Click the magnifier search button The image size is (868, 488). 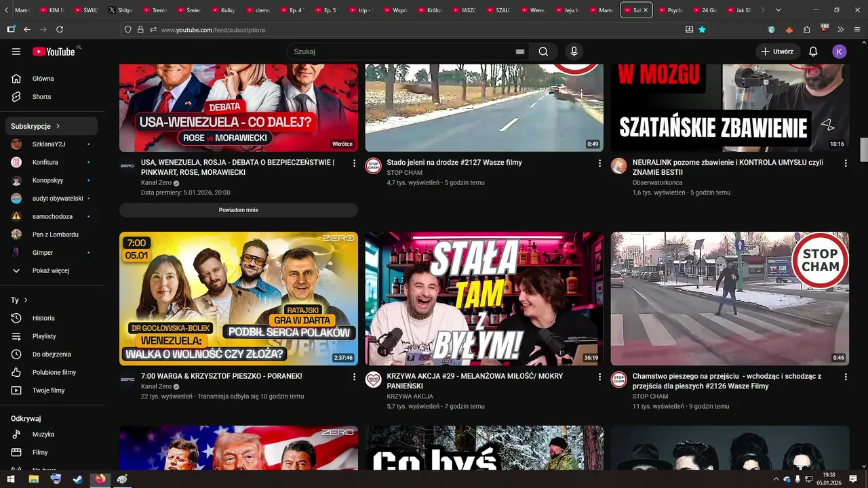[x=543, y=52]
